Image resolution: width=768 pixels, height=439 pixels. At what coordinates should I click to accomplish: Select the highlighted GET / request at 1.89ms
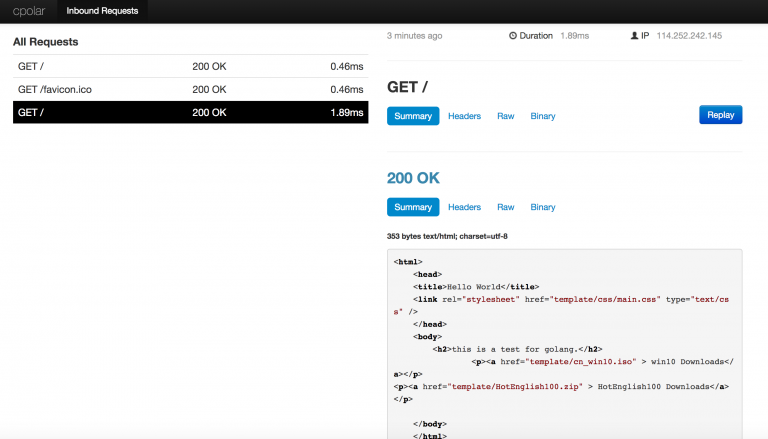[190, 113]
